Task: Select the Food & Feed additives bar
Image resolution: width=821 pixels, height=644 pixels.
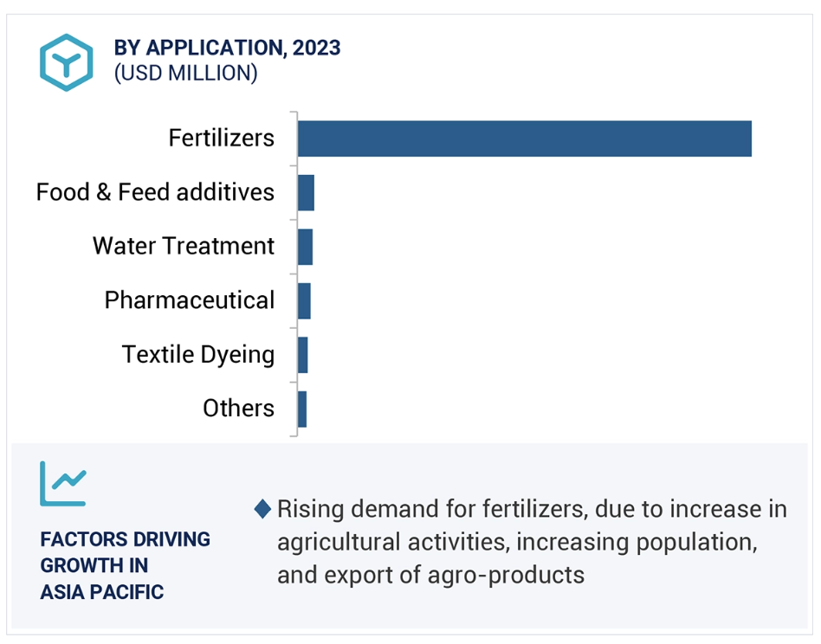Action: tap(307, 193)
